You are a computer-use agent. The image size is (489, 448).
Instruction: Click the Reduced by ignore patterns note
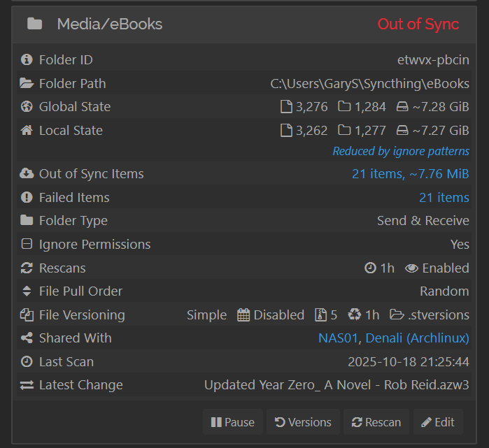[x=401, y=151]
